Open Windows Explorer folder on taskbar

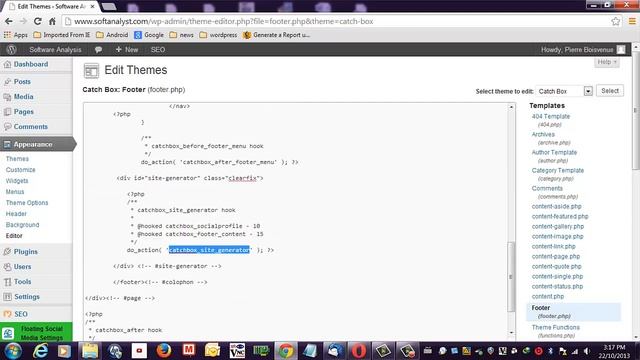[90, 351]
